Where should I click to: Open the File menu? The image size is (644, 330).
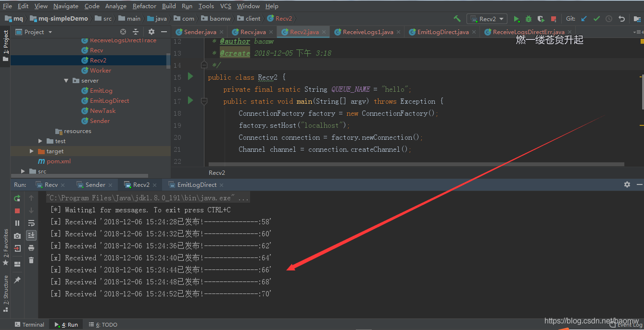tap(7, 6)
